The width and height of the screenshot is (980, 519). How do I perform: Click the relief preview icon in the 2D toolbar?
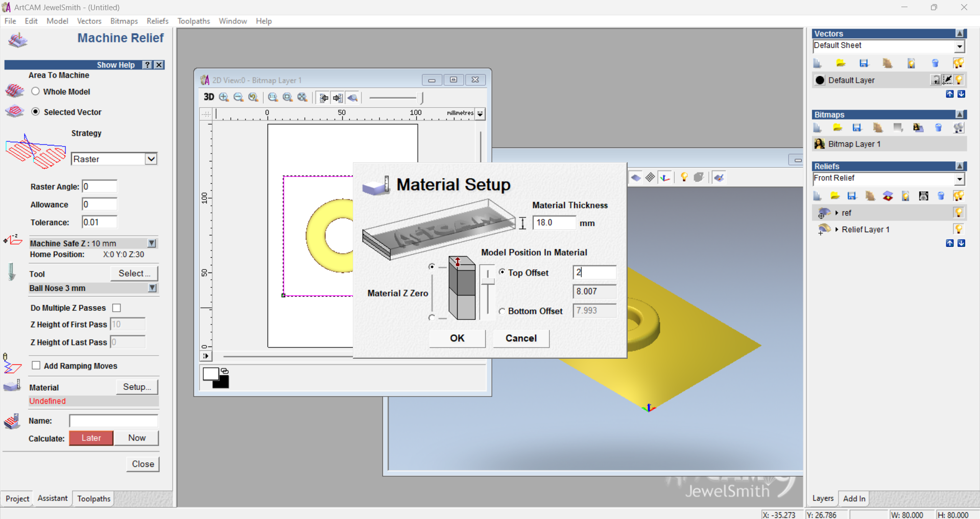point(352,97)
